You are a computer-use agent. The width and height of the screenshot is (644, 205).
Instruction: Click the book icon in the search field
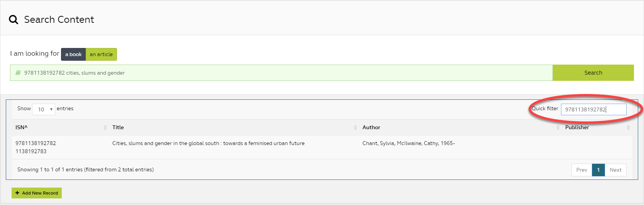coord(18,73)
